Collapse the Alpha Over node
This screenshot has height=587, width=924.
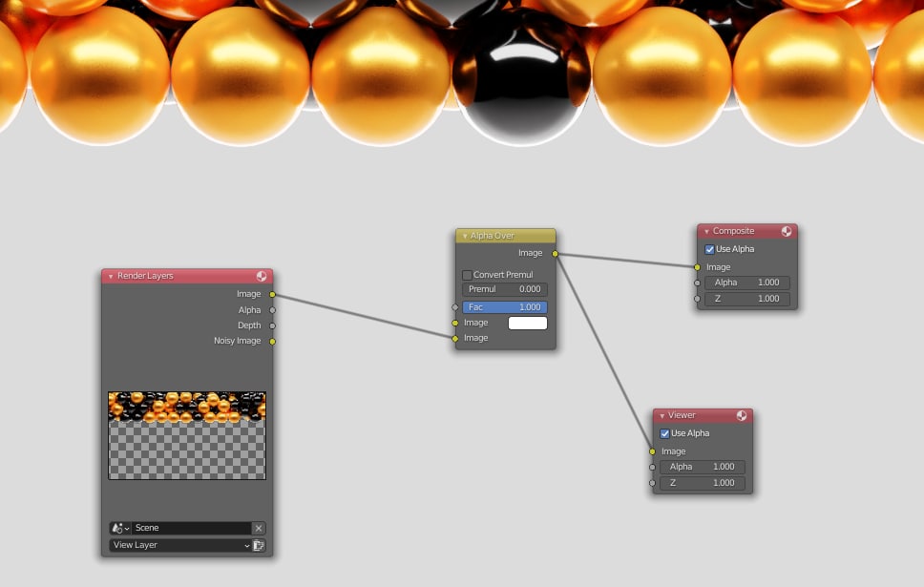click(464, 236)
